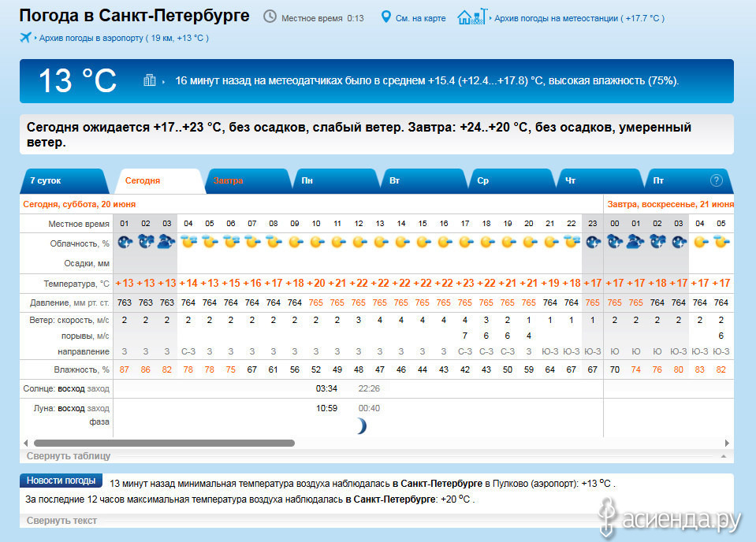756x542 pixels.
Task: Click the moon phase crescent icon
Action: click(x=362, y=426)
